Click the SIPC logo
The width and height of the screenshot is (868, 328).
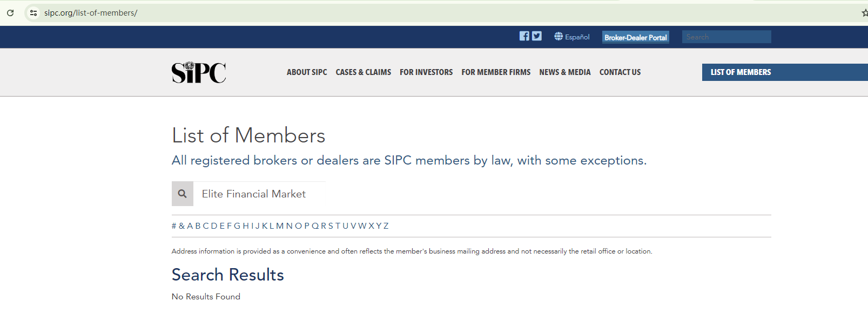tap(199, 73)
